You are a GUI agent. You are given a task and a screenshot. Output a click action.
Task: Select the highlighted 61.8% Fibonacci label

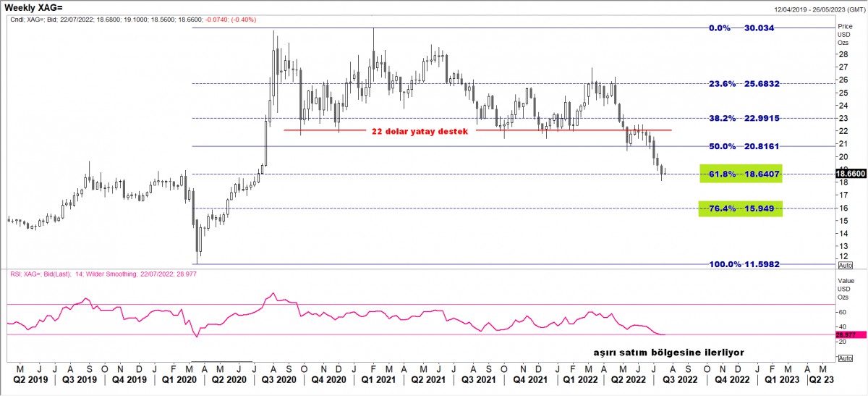(741, 174)
